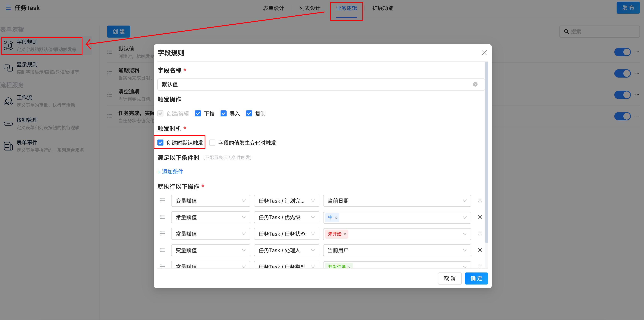The image size is (644, 320).
Task: Open the 任务Task / 优先级 field dropdown
Action: [x=286, y=217]
